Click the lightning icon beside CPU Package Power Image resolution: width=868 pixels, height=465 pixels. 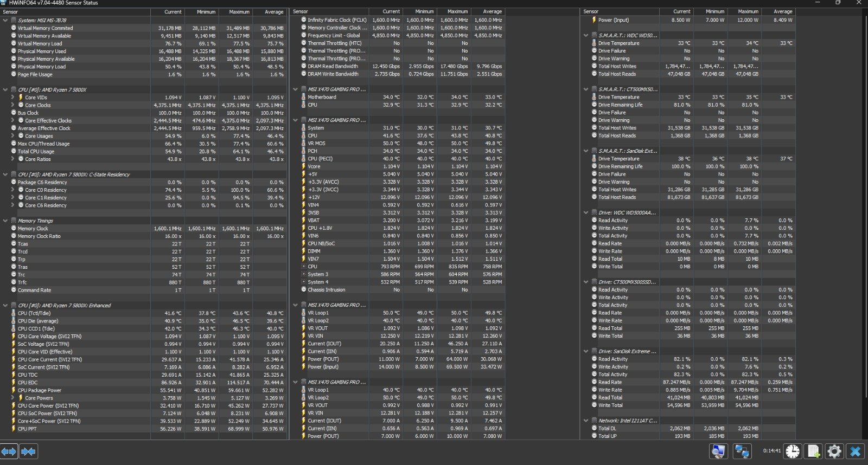click(x=14, y=390)
